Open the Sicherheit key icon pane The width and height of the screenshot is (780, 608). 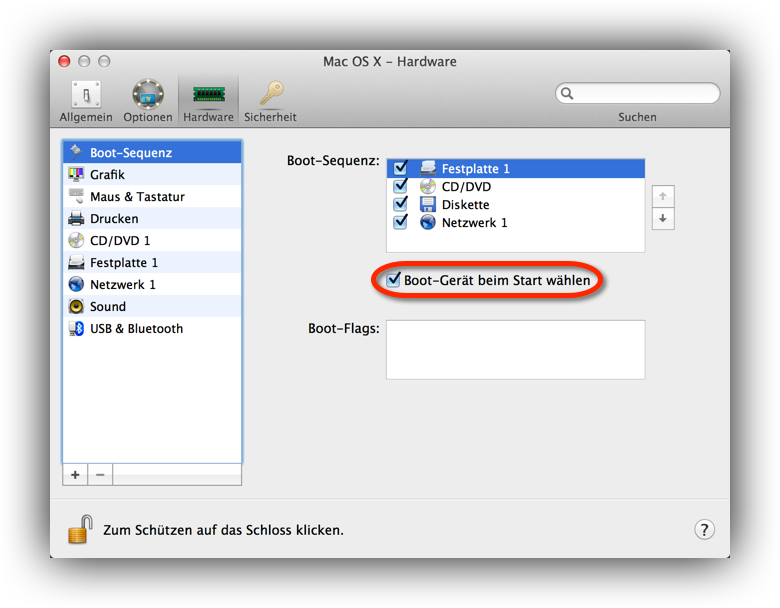click(270, 101)
